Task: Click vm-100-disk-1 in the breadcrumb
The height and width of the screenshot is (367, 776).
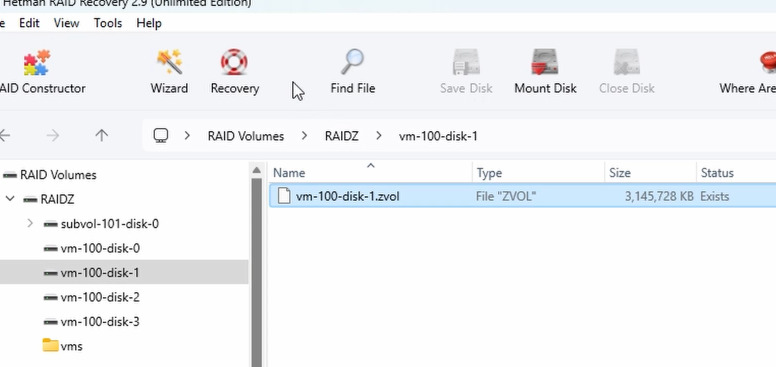Action: (438, 136)
